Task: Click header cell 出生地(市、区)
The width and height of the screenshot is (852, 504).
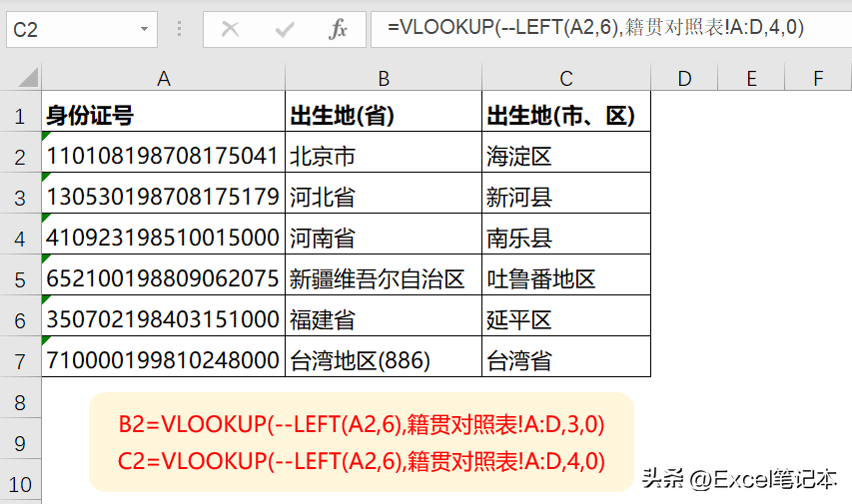Action: click(566, 112)
